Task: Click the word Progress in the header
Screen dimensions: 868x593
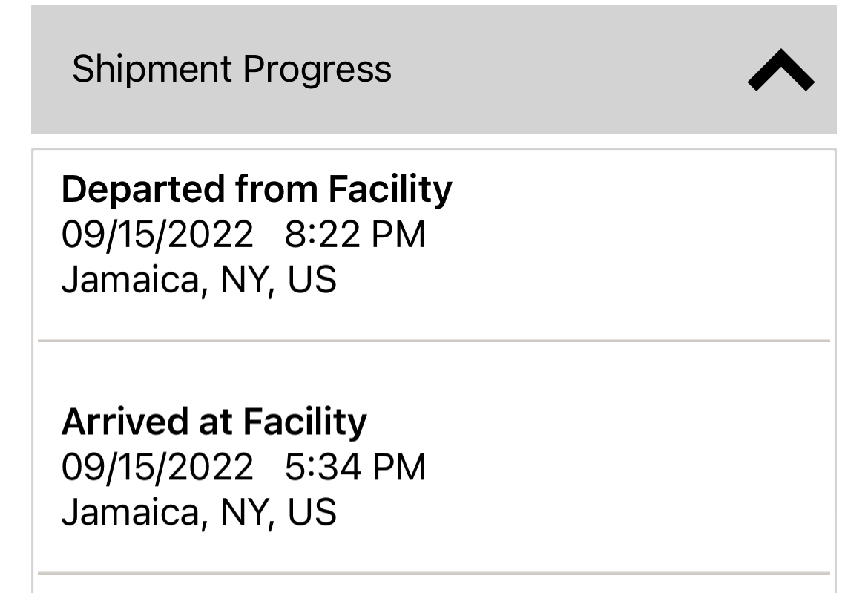Action: click(317, 70)
